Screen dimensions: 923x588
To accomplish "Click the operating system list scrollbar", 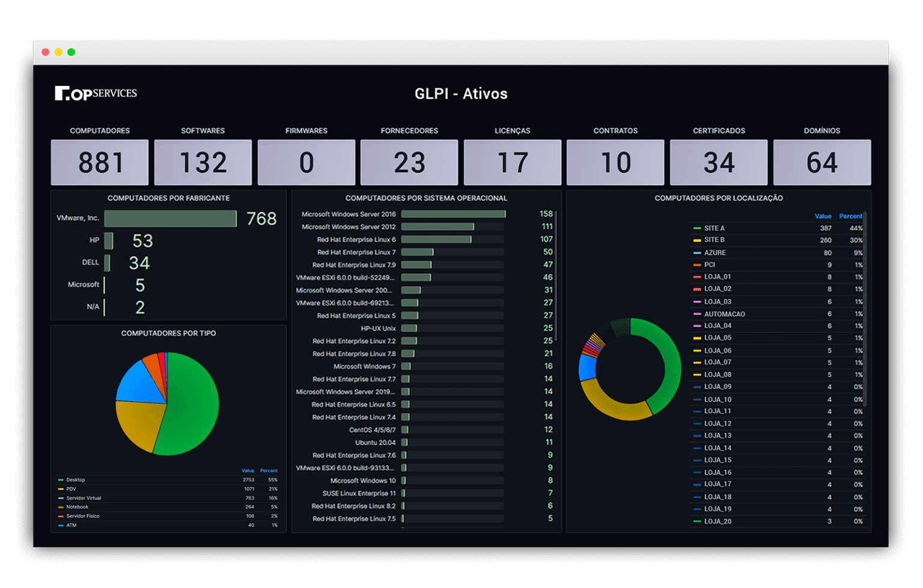I will pos(556,276).
